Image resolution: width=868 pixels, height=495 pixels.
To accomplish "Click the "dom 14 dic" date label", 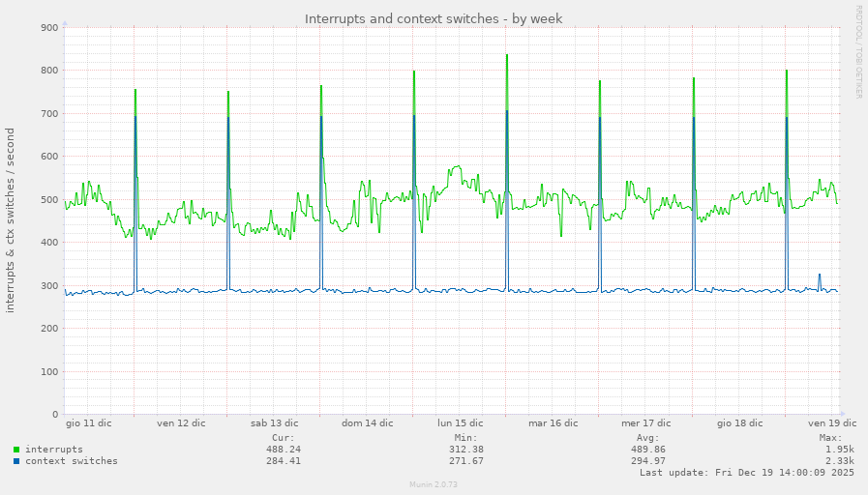I will [368, 422].
